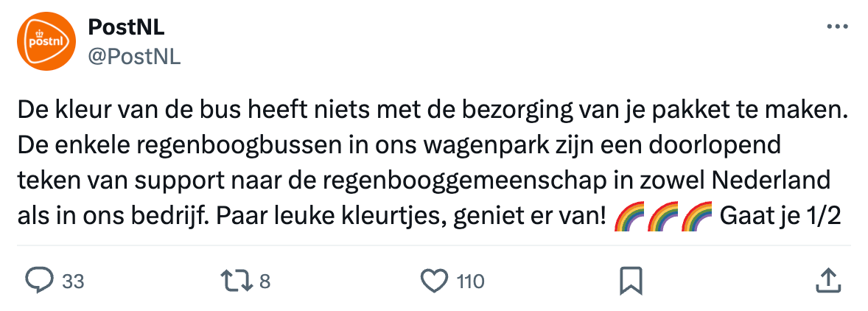Bookmark this PostNL tweet
The width and height of the screenshot is (868, 311).
pos(631,280)
